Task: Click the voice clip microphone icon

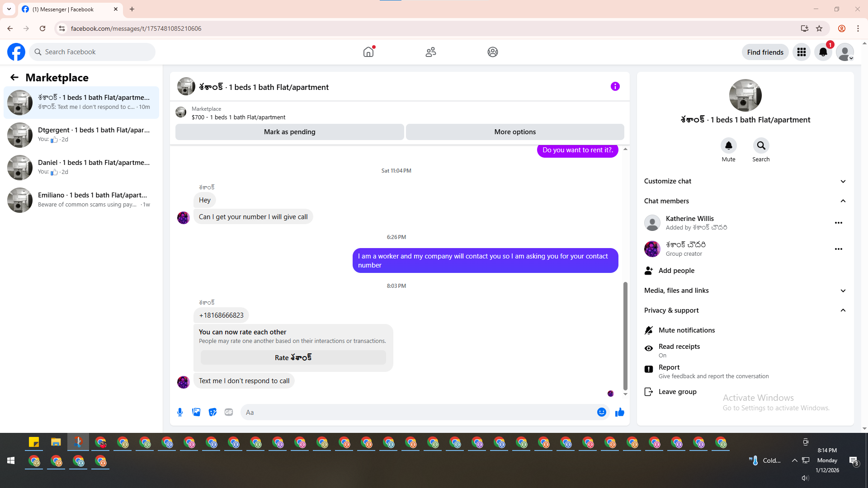Action: point(180,412)
